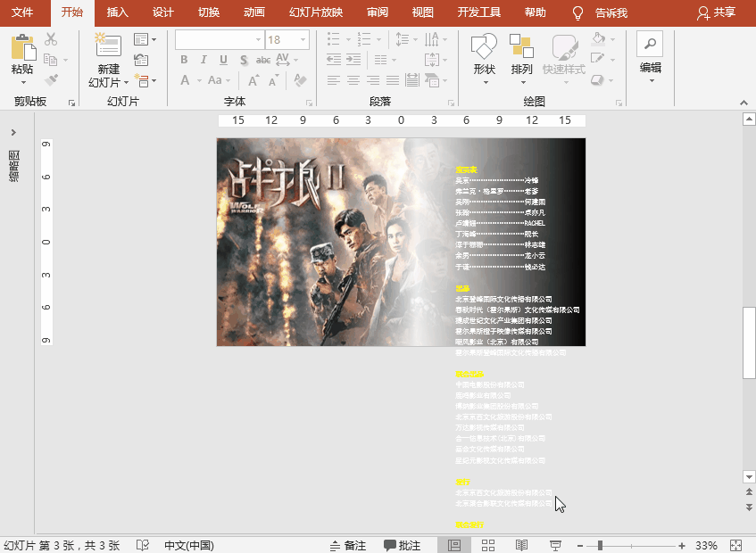Viewport: 756px width, 553px height.
Task: Click the Shape Outline pen icon
Action: click(x=598, y=60)
